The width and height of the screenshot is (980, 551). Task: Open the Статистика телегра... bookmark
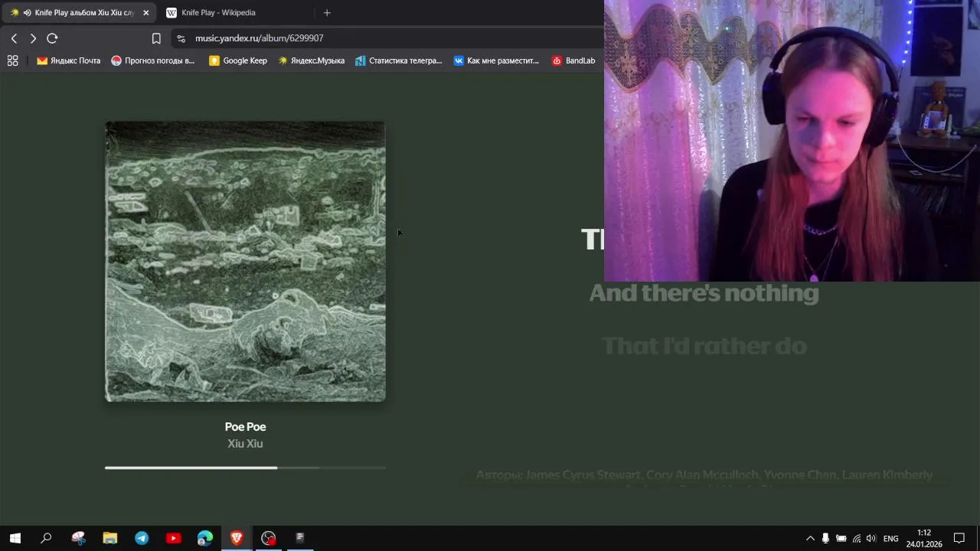[399, 60]
